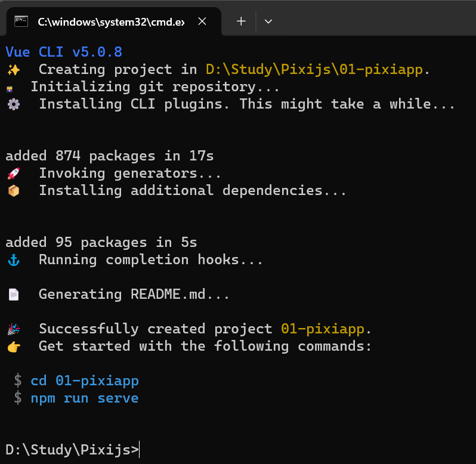
Task: Click the sparkles emoji beside Creating project
Action: (x=14, y=70)
